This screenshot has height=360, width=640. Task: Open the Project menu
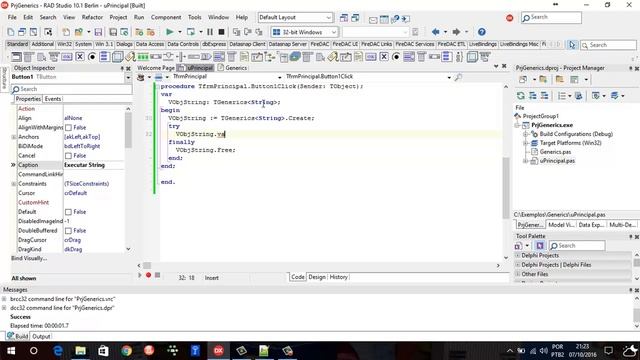tap(118, 17)
